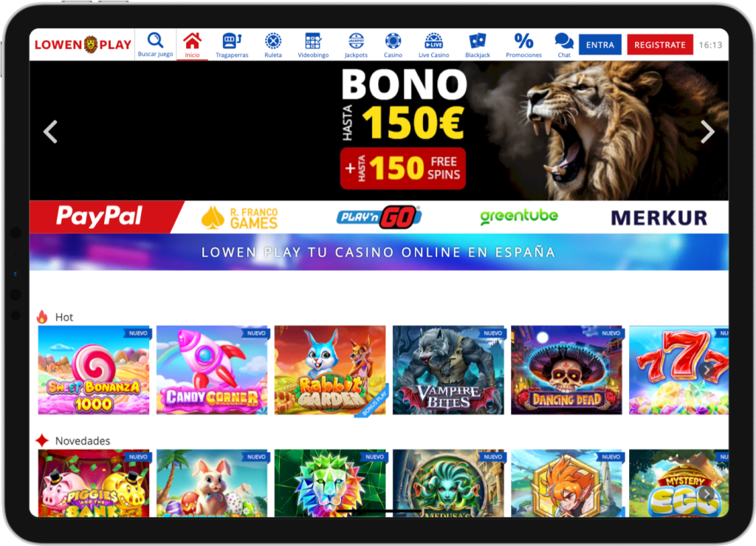This screenshot has height=546, width=756.
Task: Open the Chat bubbles icon
Action: 564,41
